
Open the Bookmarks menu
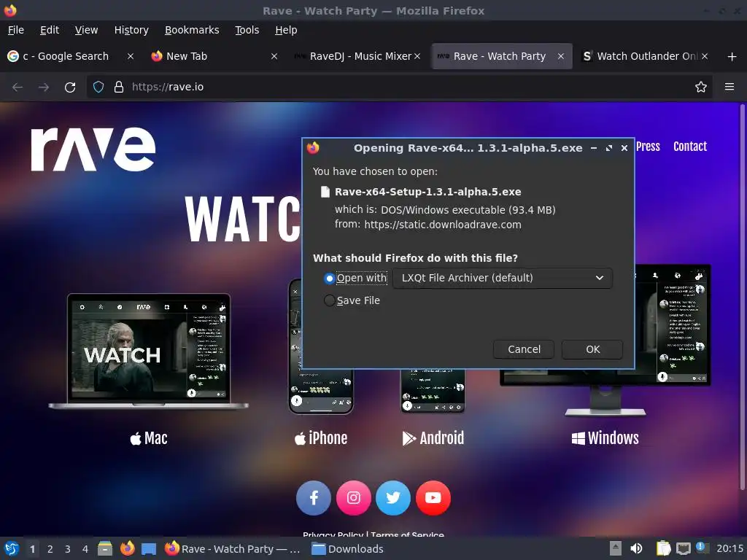click(x=192, y=30)
